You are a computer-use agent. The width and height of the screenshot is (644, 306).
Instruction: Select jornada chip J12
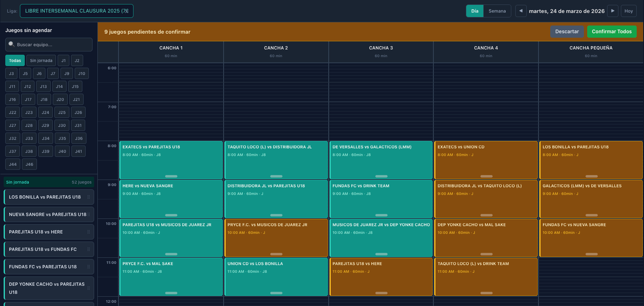(27, 86)
